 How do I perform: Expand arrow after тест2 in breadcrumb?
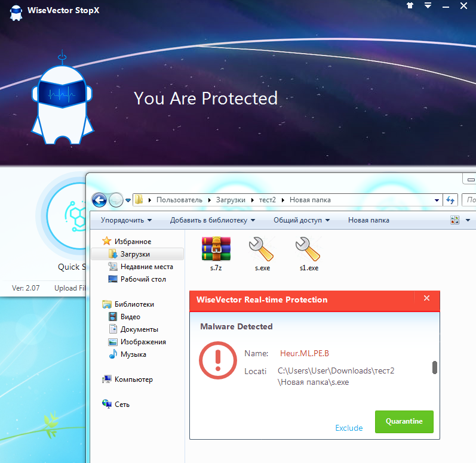pyautogui.click(x=283, y=200)
